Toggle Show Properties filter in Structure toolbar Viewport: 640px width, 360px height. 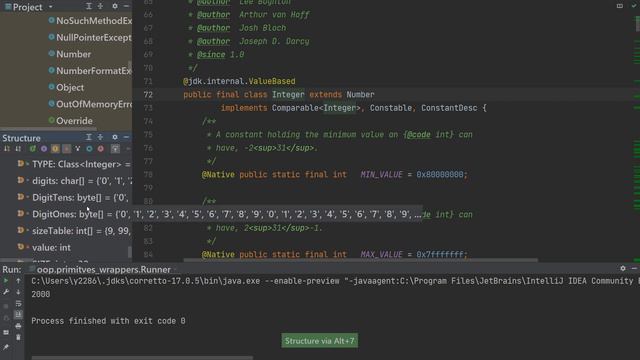click(67, 149)
